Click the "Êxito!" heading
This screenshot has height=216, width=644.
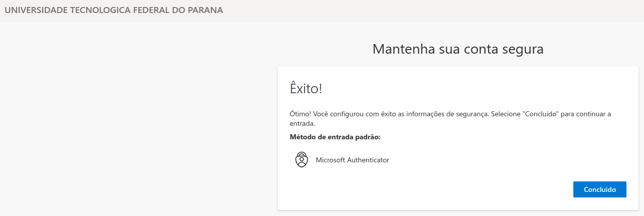tap(306, 89)
